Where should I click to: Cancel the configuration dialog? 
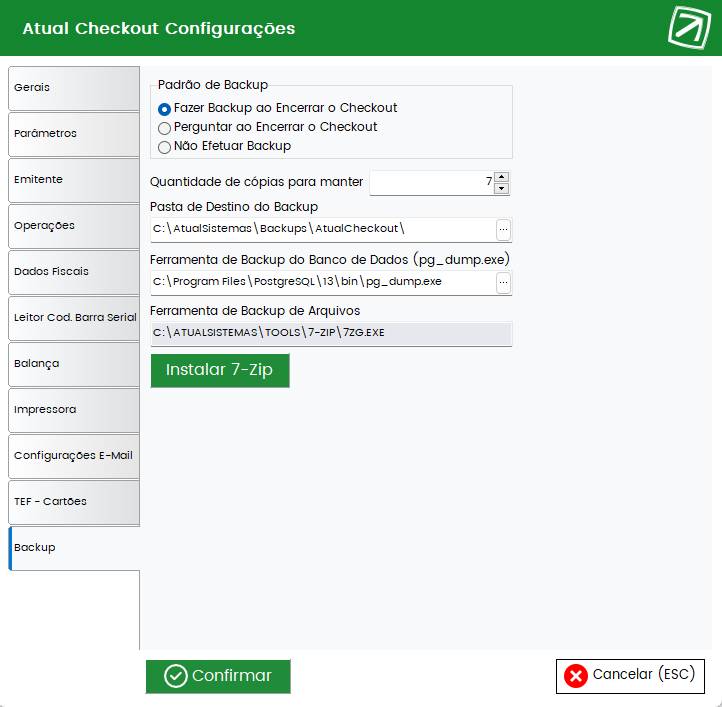pos(630,676)
